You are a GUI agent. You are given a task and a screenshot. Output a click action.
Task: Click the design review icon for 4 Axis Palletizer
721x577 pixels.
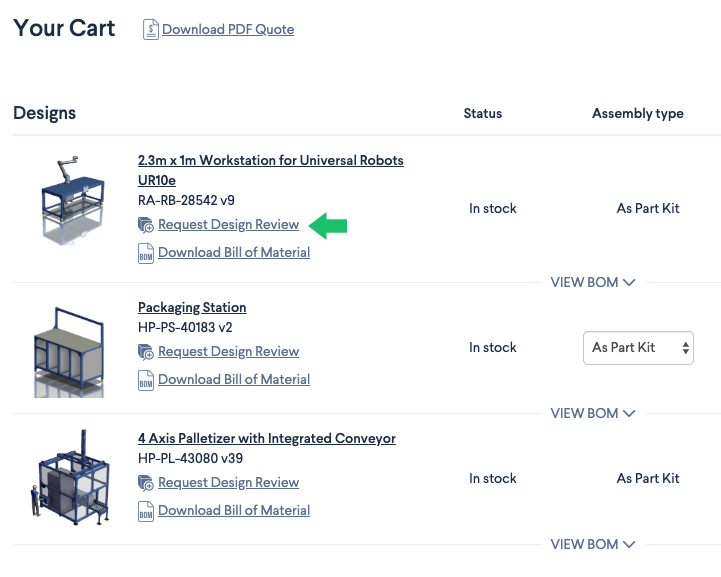pyautogui.click(x=146, y=483)
